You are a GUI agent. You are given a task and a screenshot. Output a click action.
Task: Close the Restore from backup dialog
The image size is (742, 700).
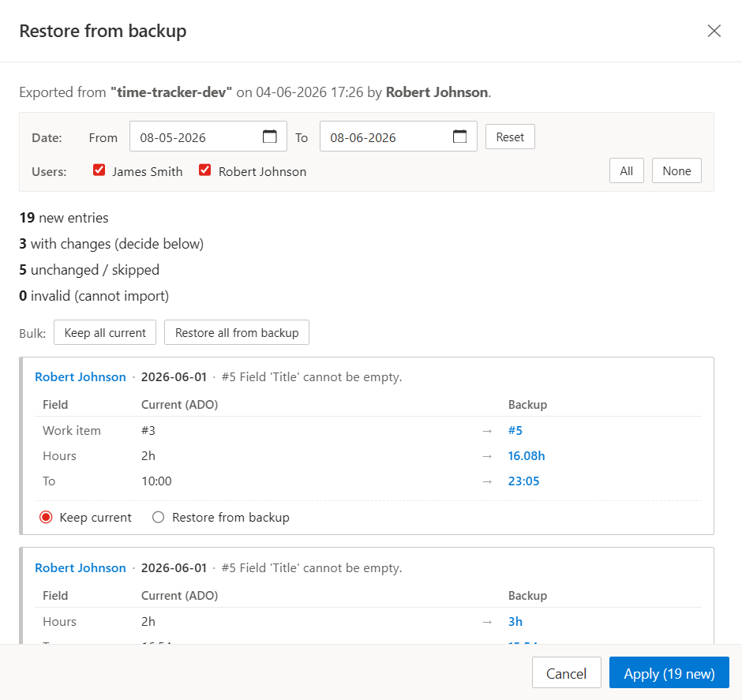click(x=714, y=31)
